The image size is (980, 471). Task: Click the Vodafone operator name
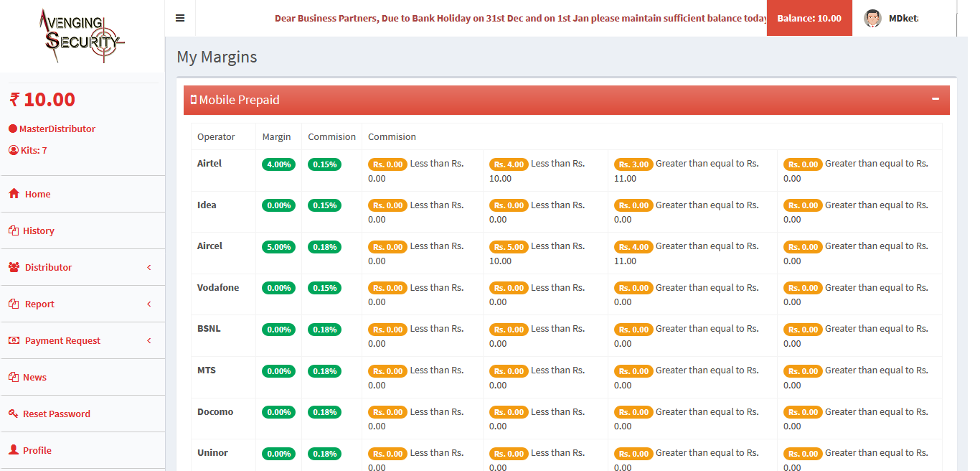point(218,287)
